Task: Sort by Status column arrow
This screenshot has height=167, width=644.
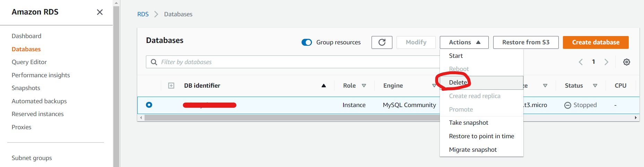Action: click(595, 86)
